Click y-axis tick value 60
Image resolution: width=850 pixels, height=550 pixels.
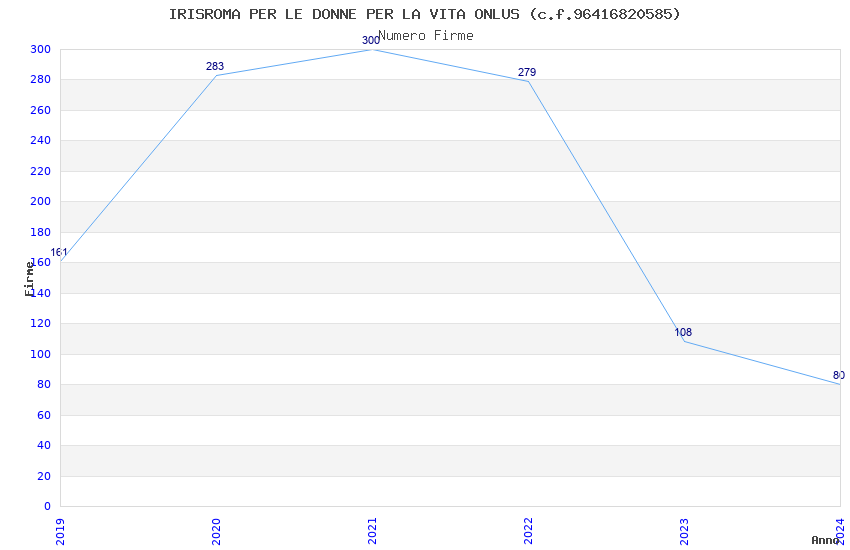tap(44, 415)
